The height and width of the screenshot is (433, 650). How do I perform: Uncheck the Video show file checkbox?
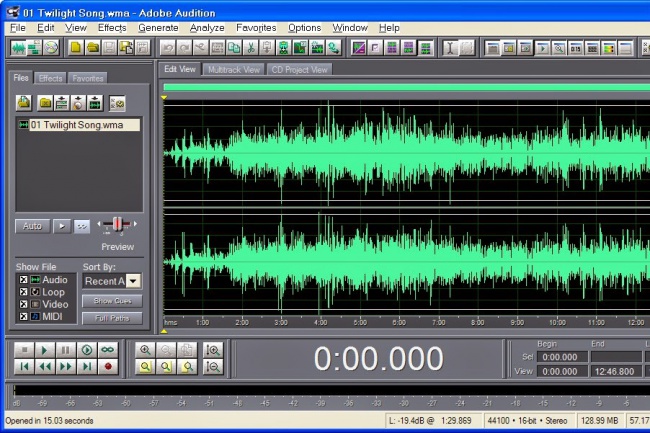point(24,304)
